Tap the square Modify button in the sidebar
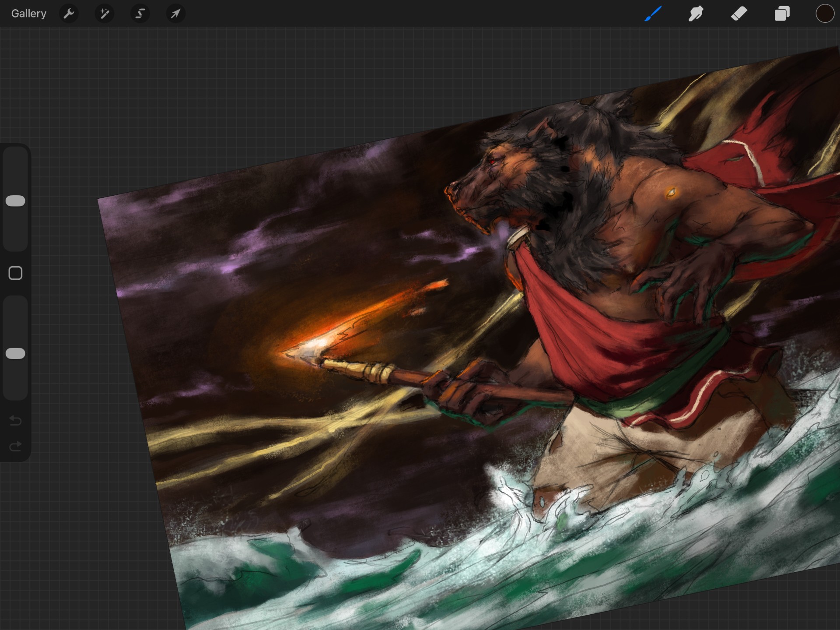 point(15,273)
